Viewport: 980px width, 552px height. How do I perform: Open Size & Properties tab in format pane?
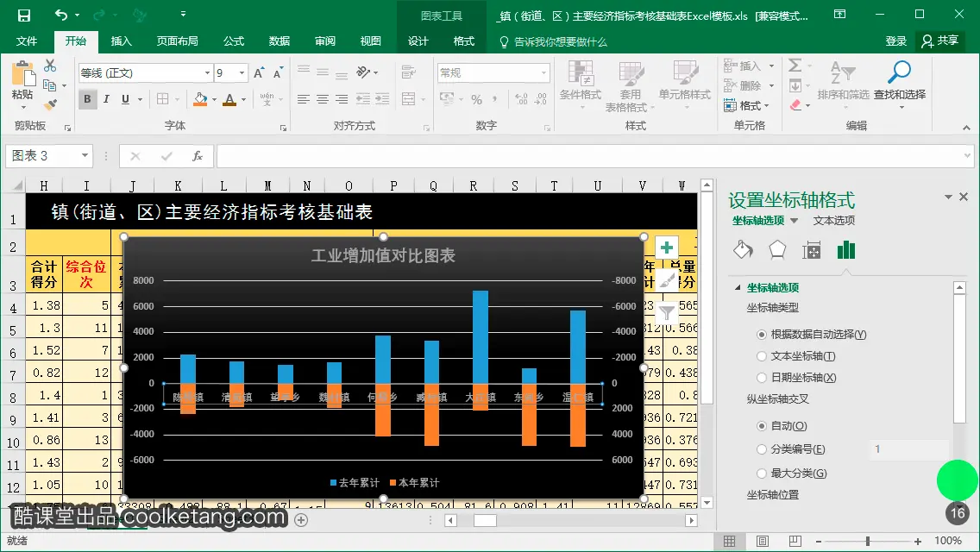pyautogui.click(x=811, y=251)
